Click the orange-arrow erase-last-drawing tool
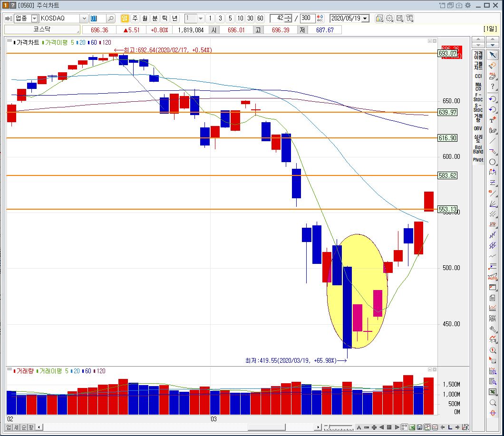504x436 pixels. coord(493,66)
